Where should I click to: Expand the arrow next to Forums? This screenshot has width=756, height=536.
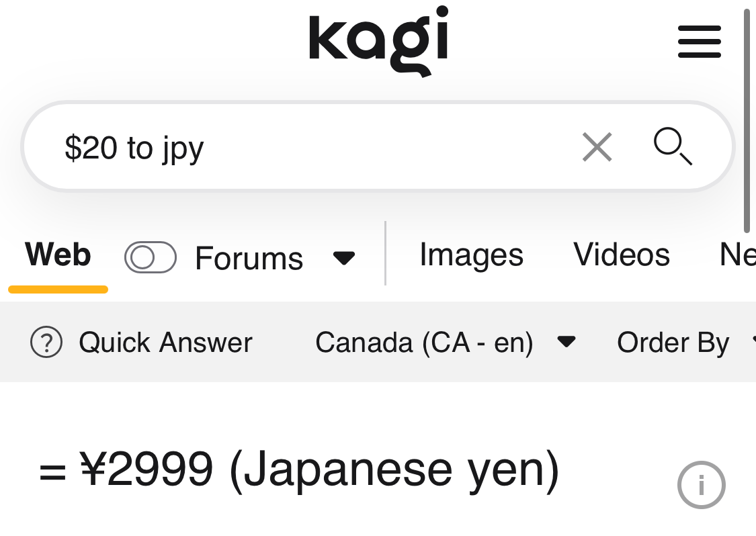(x=344, y=258)
